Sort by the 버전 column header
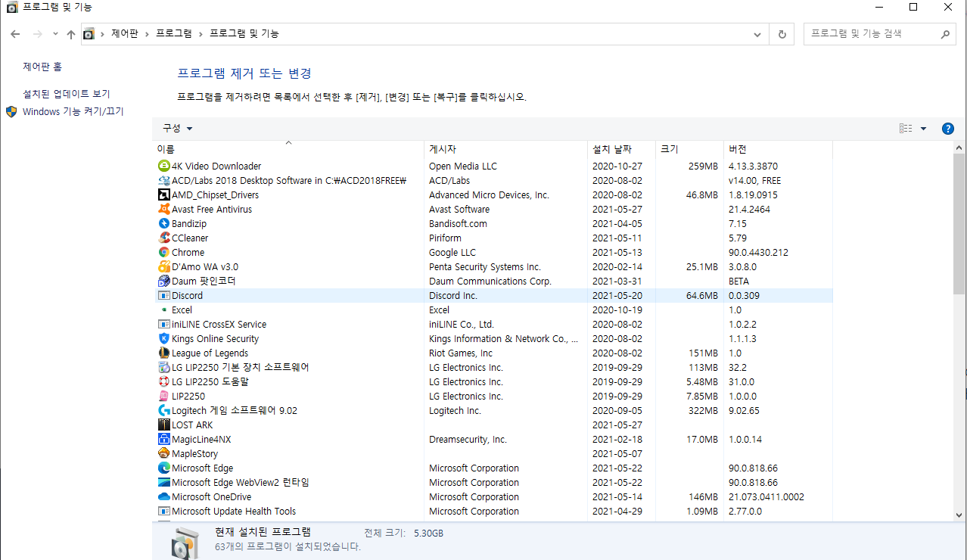 coord(778,149)
